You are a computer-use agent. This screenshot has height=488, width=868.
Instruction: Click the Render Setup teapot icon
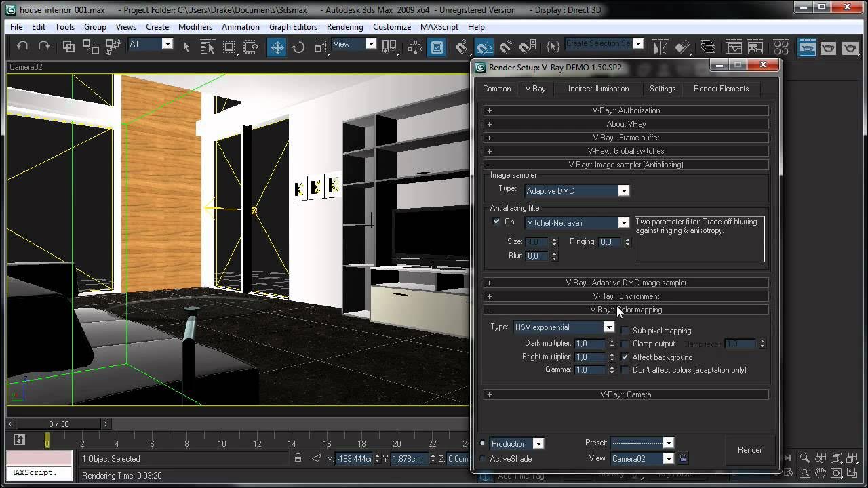tap(807, 47)
